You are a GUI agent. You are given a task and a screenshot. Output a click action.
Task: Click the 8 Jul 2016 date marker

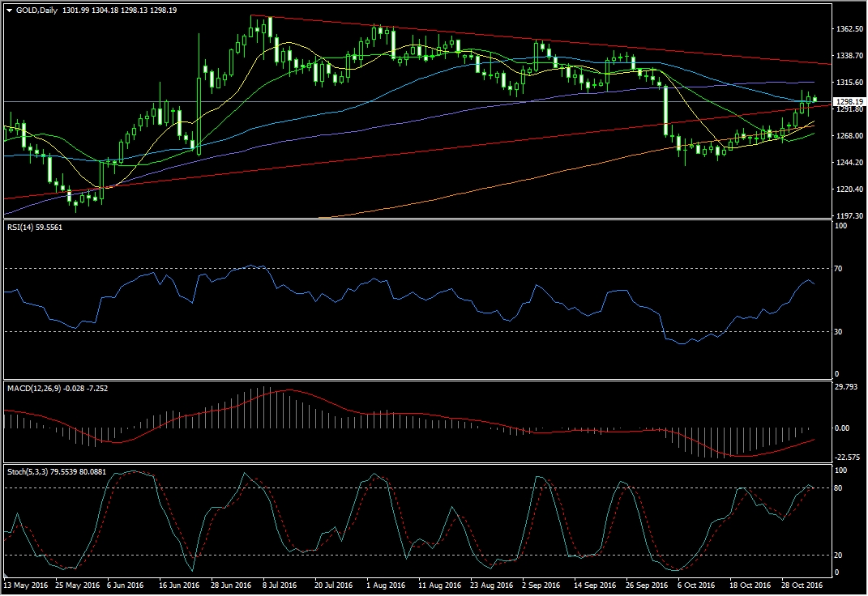280,585
